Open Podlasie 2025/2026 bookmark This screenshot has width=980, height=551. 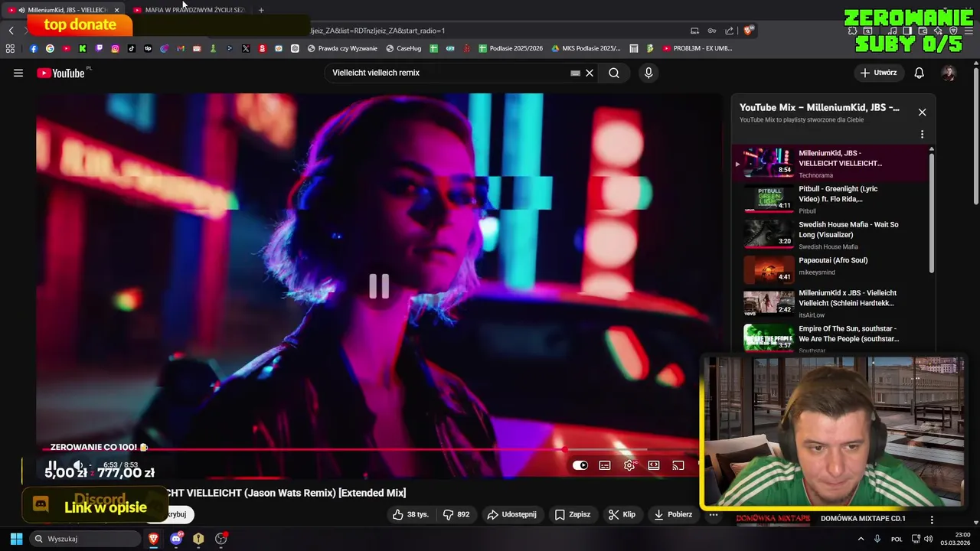tap(511, 48)
